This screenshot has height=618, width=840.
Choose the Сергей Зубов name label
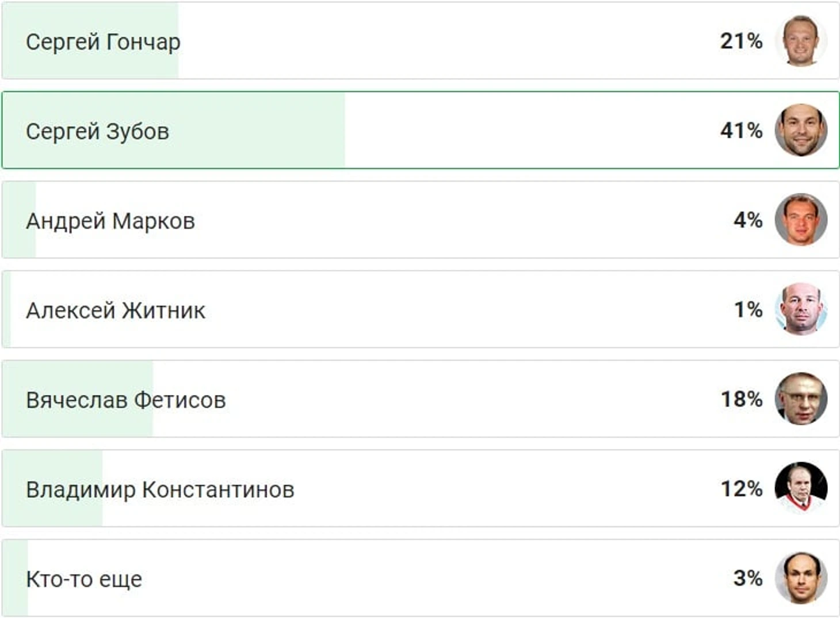pos(97,132)
